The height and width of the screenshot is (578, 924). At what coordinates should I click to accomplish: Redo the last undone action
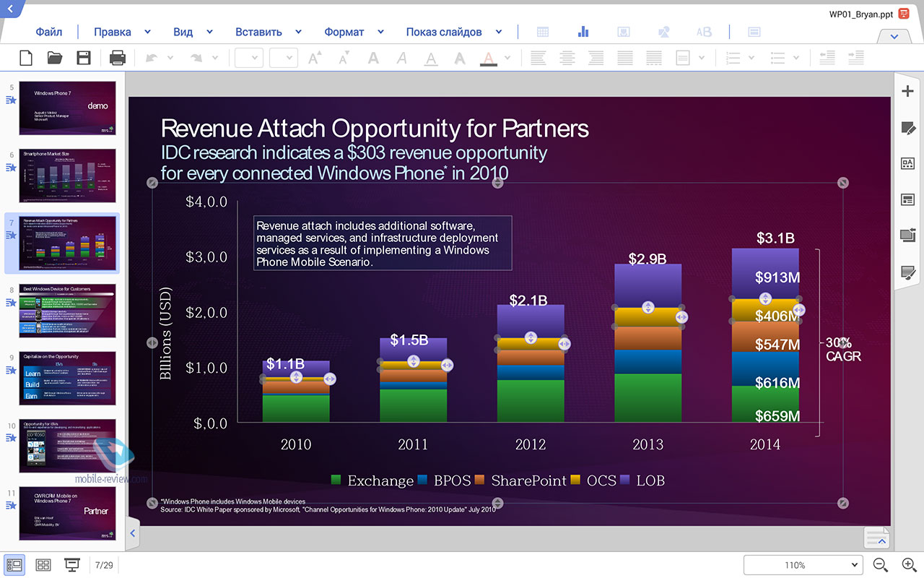[x=196, y=58]
